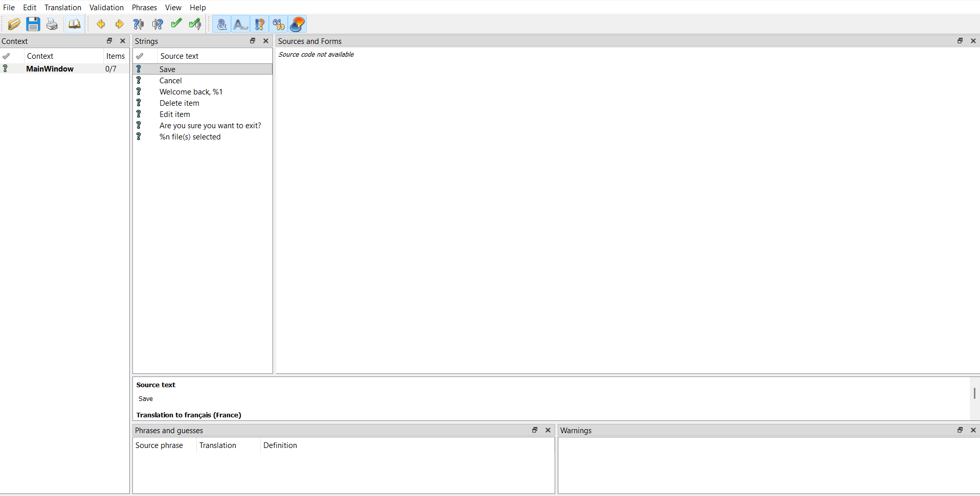Float the Sources and Forms panel
The height and width of the screenshot is (496, 980).
[960, 41]
